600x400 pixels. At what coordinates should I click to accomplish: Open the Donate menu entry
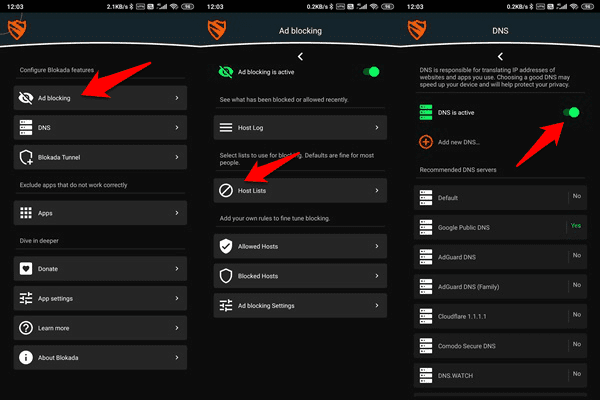click(100, 269)
